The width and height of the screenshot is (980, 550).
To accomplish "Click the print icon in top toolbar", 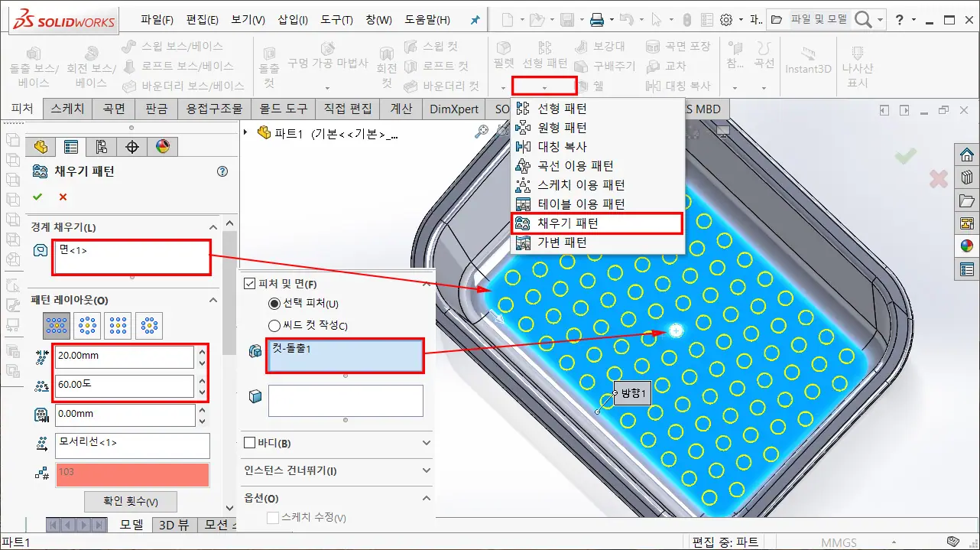I will [x=597, y=20].
